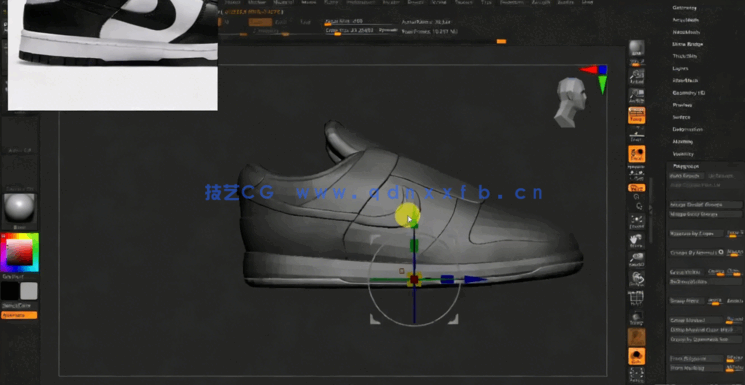Select the material sphere preview

coord(19,209)
